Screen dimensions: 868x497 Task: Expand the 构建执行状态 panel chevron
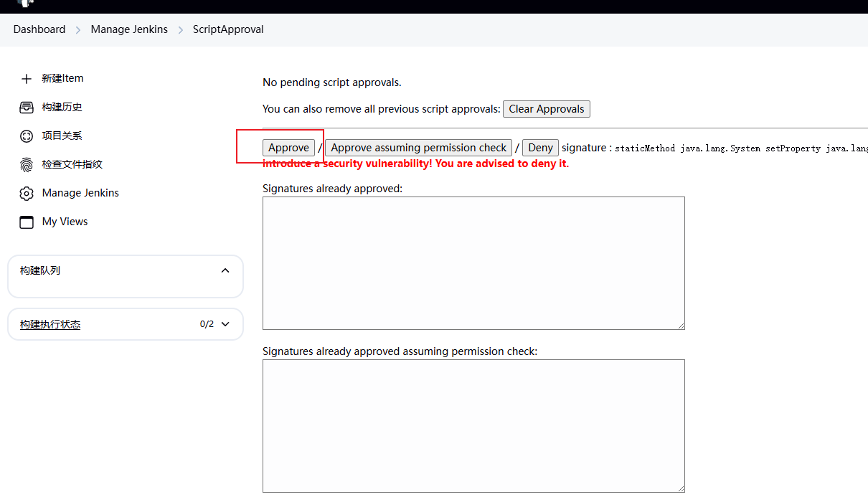click(x=225, y=324)
